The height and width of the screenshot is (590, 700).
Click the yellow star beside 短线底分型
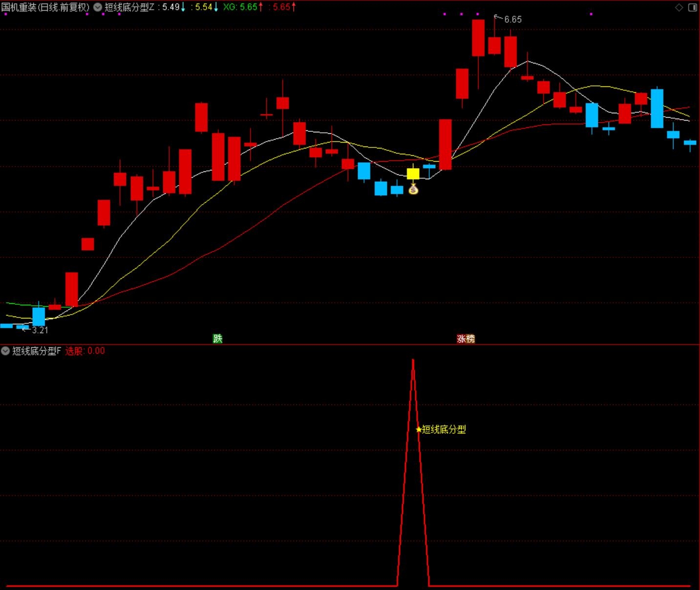[x=419, y=430]
